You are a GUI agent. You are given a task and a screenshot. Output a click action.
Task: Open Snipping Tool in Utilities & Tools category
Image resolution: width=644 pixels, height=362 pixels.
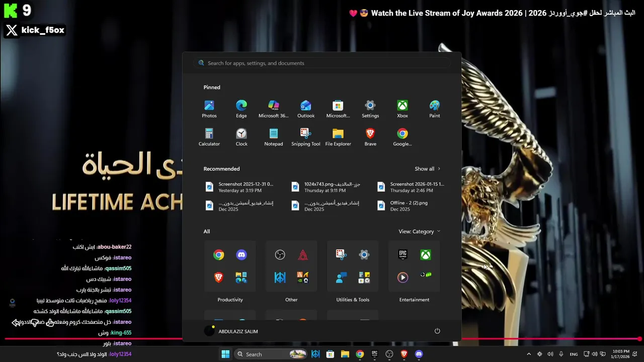(x=341, y=255)
